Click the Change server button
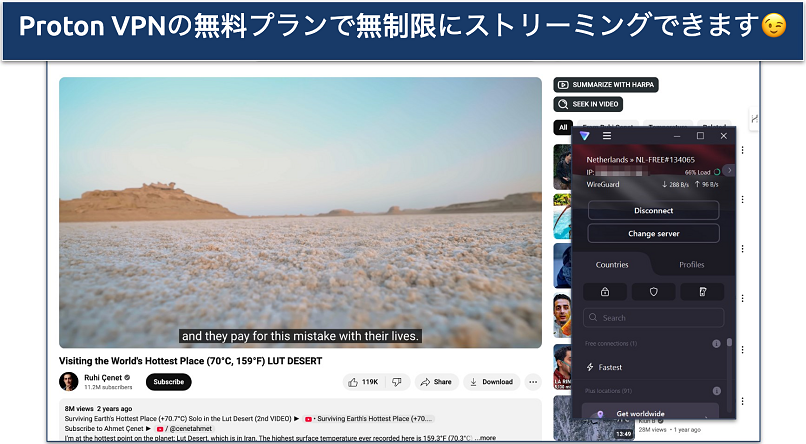806x444 pixels. click(x=653, y=233)
